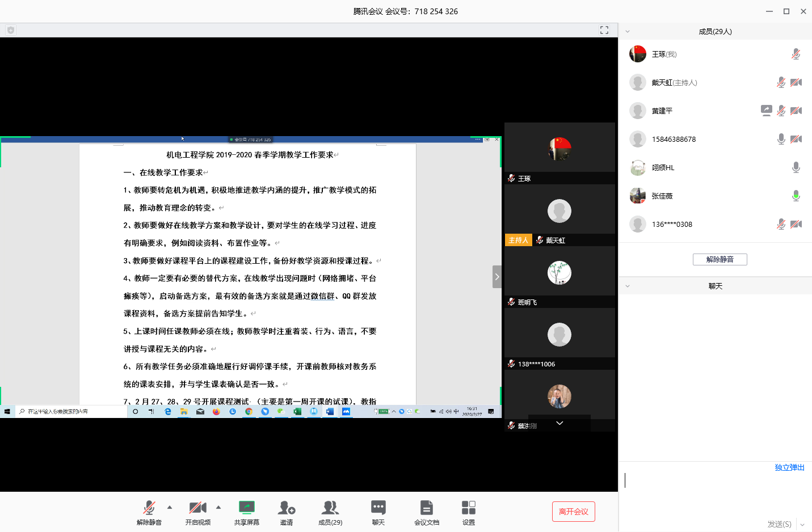Open Settings (设置) in toolbar

[x=469, y=508]
